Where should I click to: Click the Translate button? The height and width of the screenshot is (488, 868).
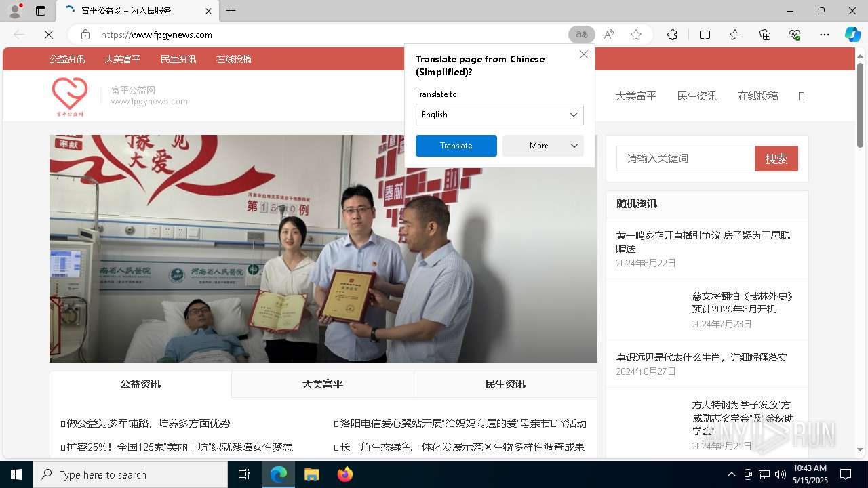click(456, 146)
